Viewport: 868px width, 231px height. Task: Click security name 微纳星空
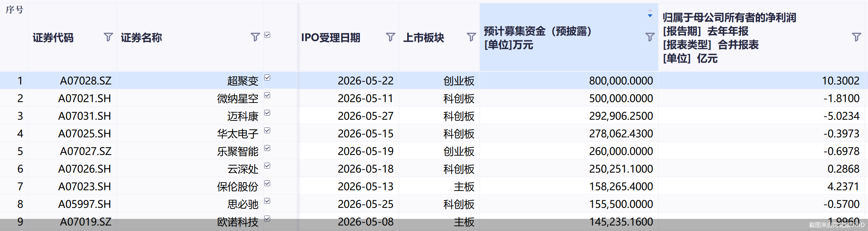tap(238, 98)
